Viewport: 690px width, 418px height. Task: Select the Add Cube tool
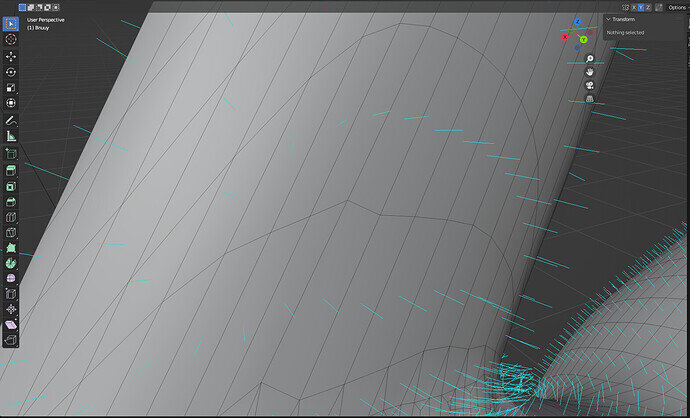pos(11,154)
